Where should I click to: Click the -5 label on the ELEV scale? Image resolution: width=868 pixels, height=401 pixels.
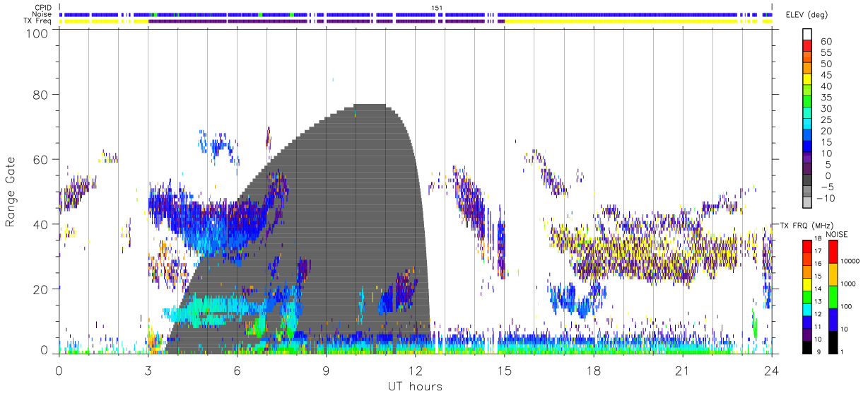point(828,187)
